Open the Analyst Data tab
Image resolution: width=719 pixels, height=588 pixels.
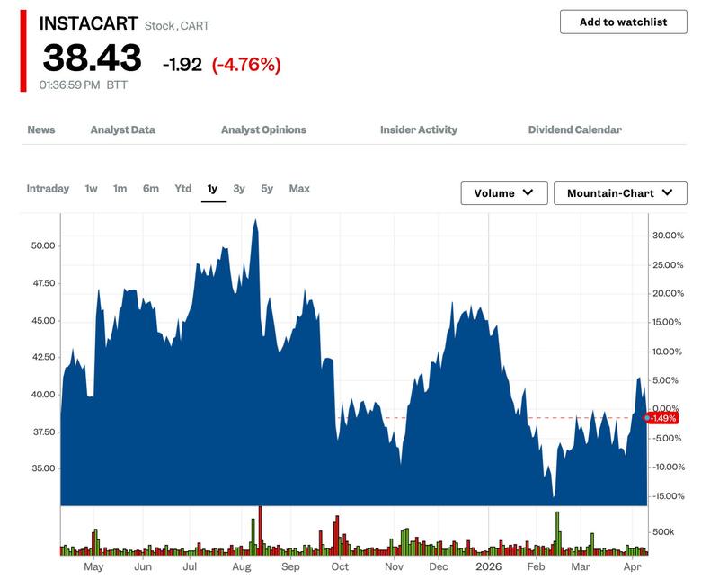123,129
